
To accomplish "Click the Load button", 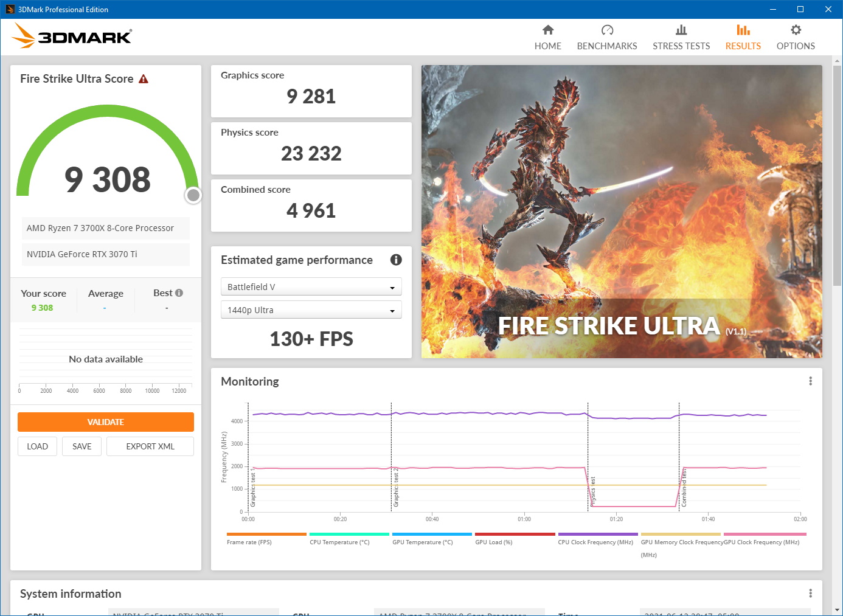I will click(x=37, y=446).
